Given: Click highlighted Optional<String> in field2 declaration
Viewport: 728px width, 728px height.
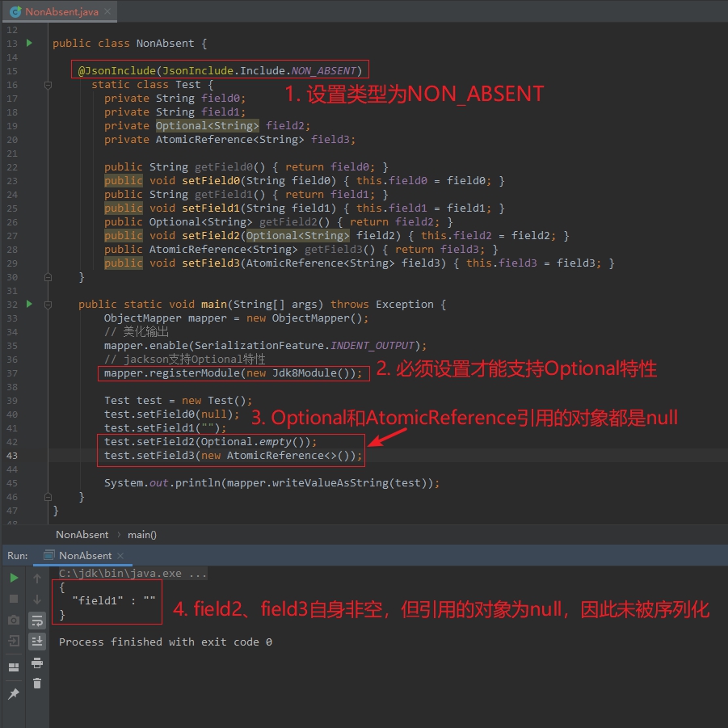Looking at the screenshot, I should pyautogui.click(x=207, y=125).
